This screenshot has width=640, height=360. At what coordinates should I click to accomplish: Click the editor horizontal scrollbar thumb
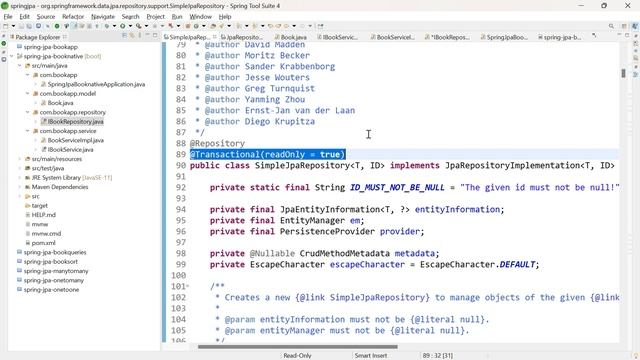click(298, 347)
